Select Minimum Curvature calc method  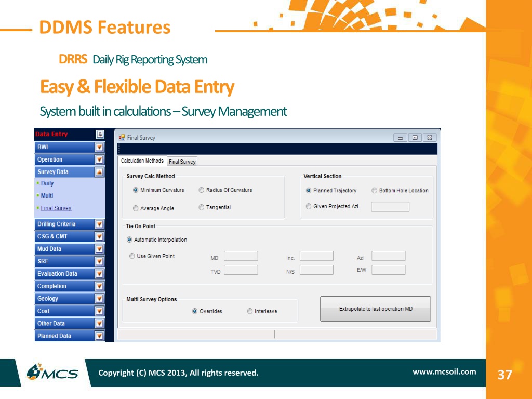coord(136,190)
